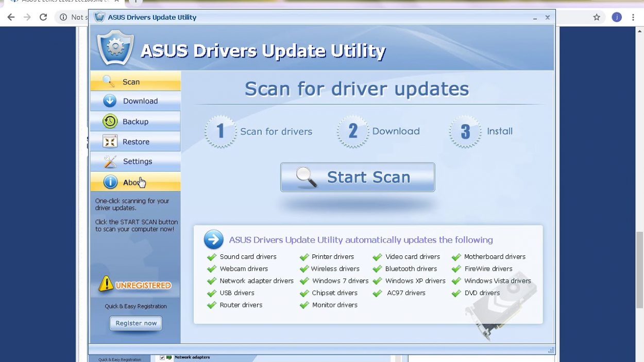Close the browser tab
The height and width of the screenshot is (362, 644).
[116, 2]
